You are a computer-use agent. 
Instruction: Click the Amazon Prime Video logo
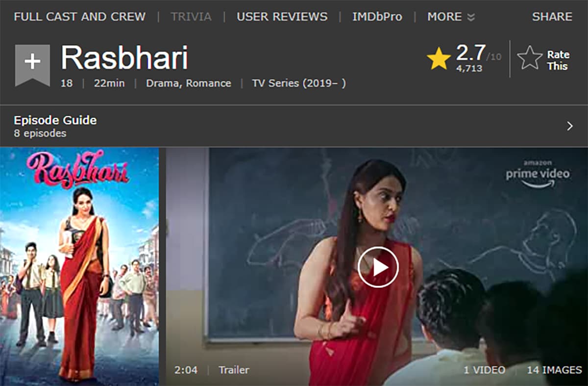coord(538,173)
